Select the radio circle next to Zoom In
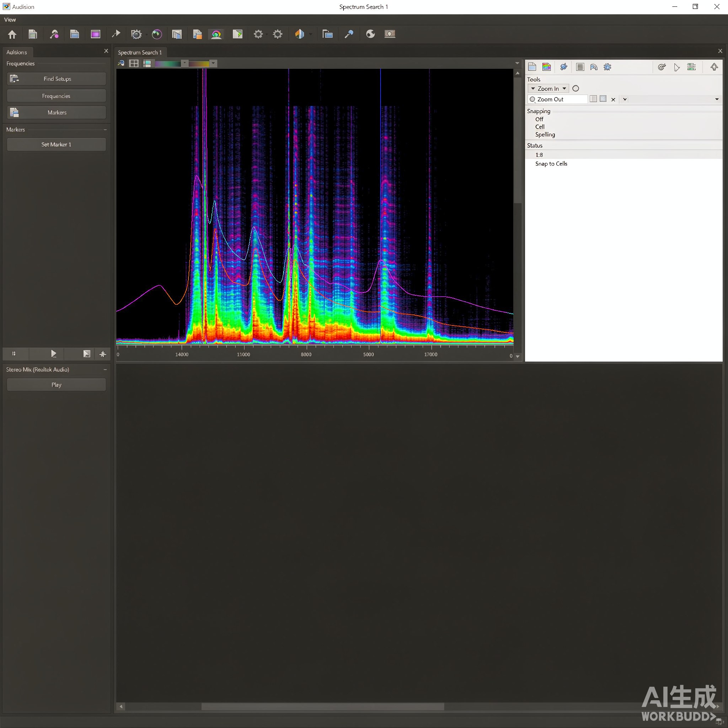This screenshot has width=728, height=728. click(x=576, y=89)
